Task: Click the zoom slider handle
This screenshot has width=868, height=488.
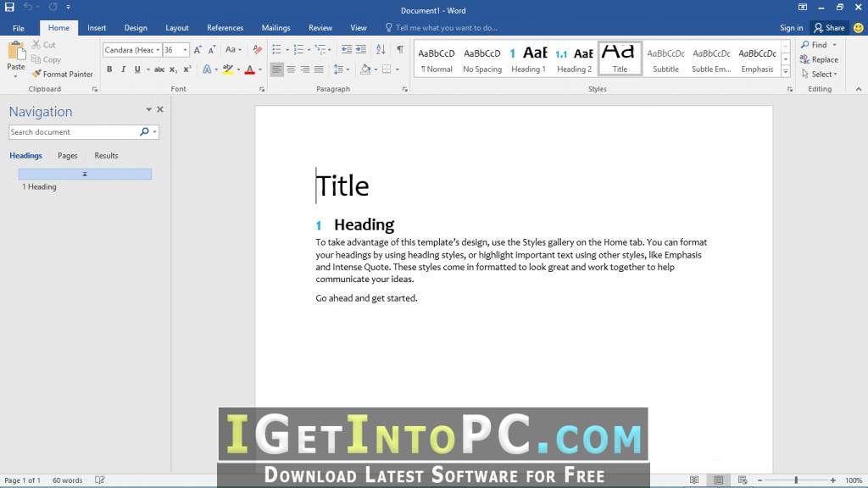Action: pos(796,480)
